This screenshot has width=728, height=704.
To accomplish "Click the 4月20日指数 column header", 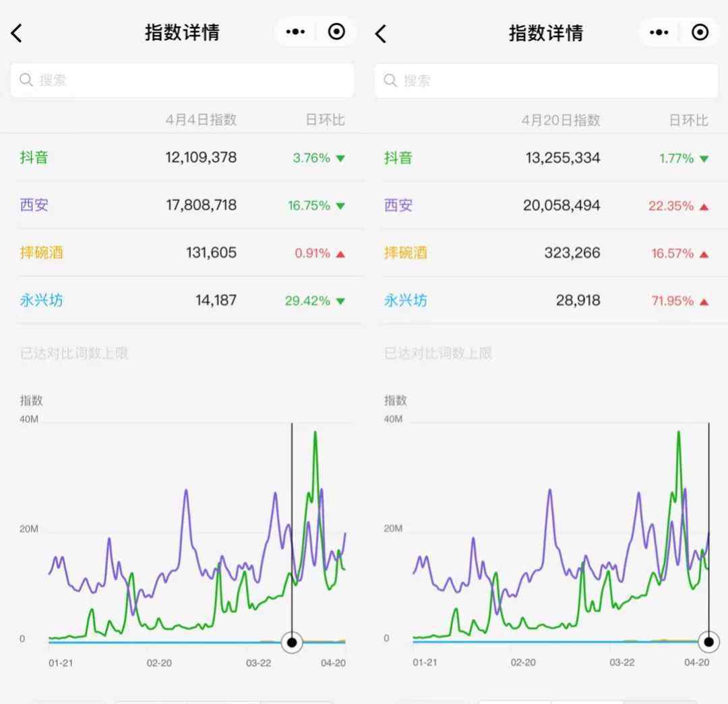I will (561, 120).
